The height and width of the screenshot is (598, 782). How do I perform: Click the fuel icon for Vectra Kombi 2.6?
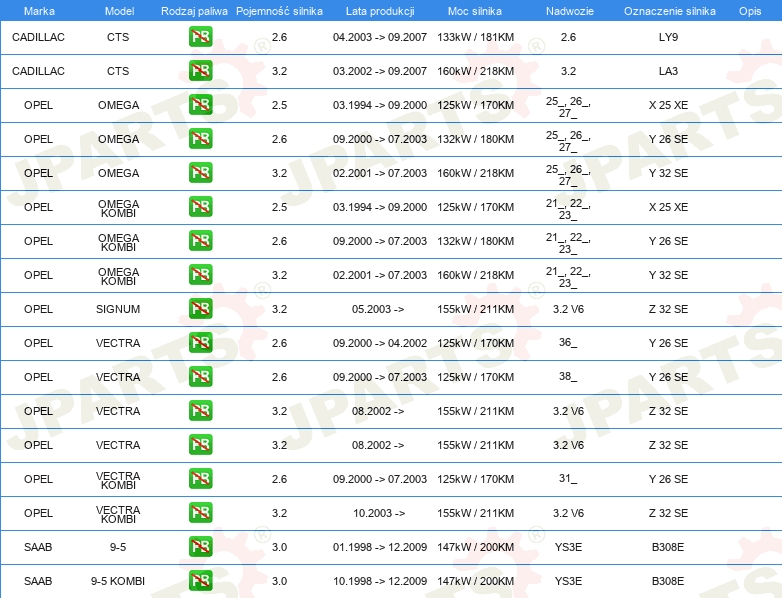coord(200,479)
